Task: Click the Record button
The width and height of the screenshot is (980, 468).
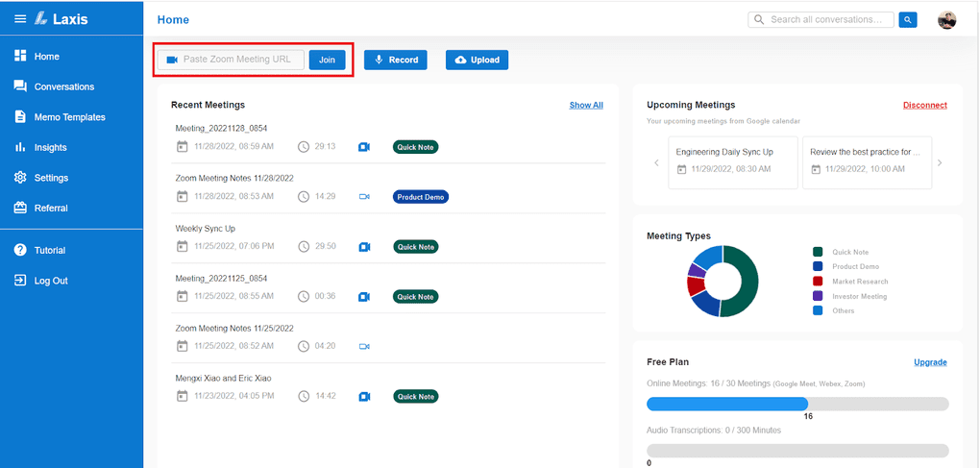Action: click(395, 60)
